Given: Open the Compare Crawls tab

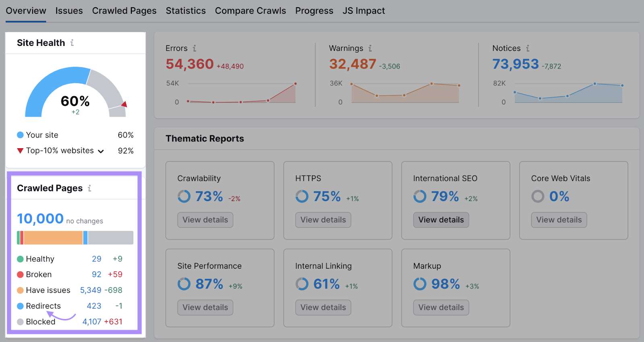Looking at the screenshot, I should click(x=250, y=10).
